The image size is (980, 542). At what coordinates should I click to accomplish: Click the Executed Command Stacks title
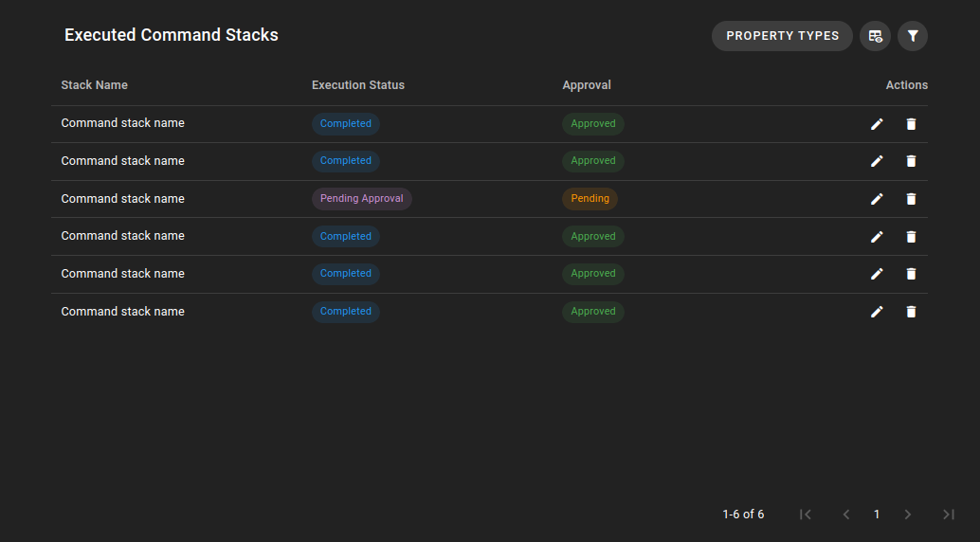pyautogui.click(x=172, y=35)
